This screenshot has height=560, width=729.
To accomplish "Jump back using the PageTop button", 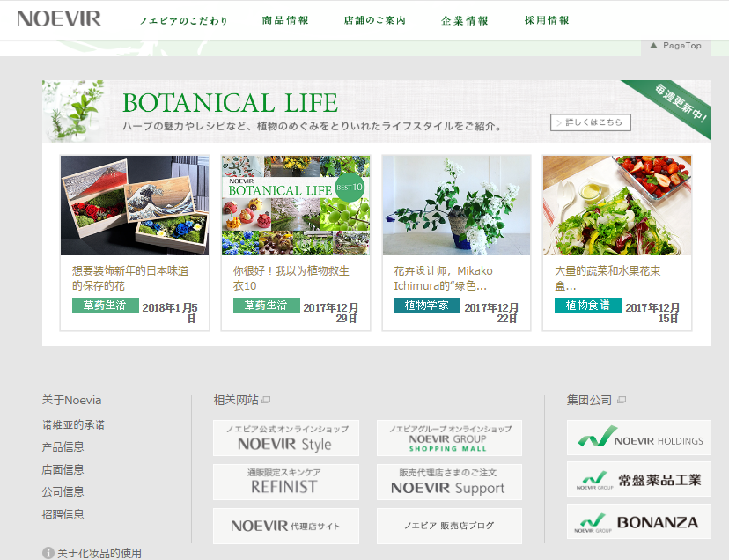I will pyautogui.click(x=675, y=46).
